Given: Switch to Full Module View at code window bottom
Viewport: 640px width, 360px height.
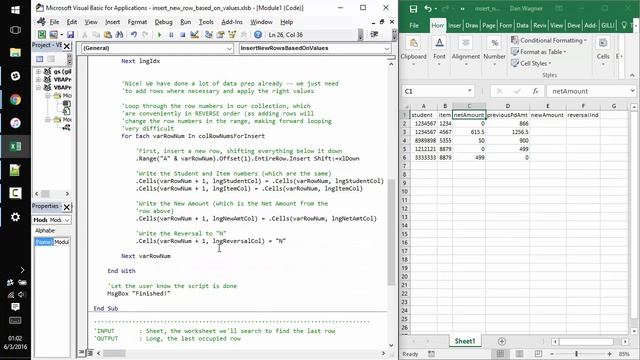Looking at the screenshot, I should (90, 353).
